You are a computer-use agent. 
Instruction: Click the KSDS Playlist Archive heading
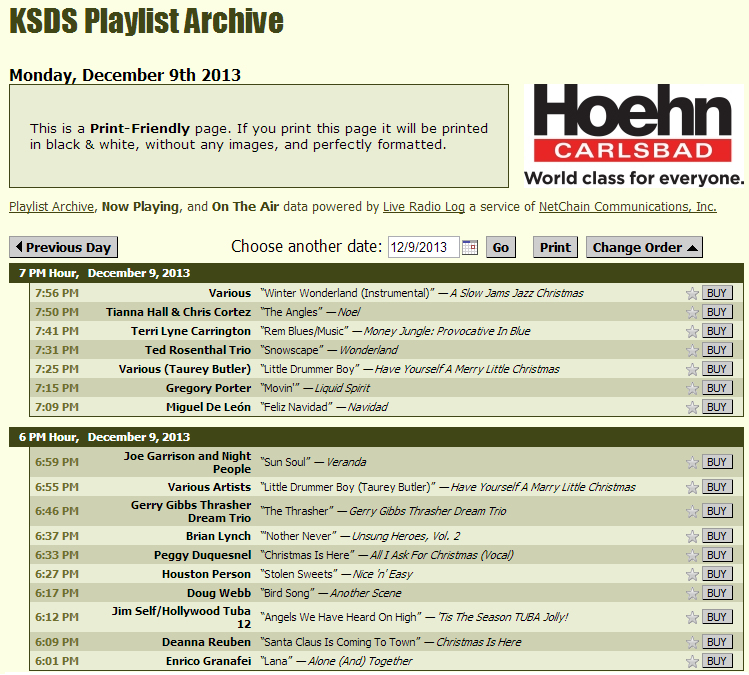coord(146,21)
